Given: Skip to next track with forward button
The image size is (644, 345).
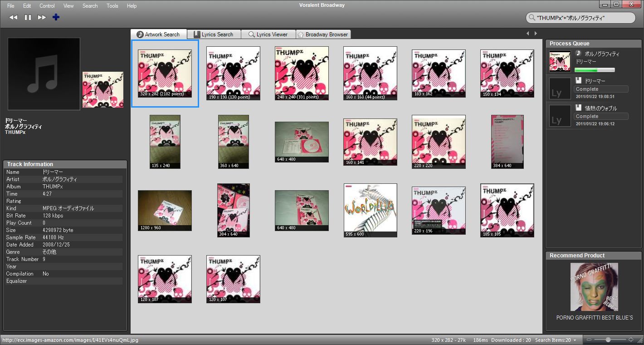Looking at the screenshot, I should coord(42,17).
